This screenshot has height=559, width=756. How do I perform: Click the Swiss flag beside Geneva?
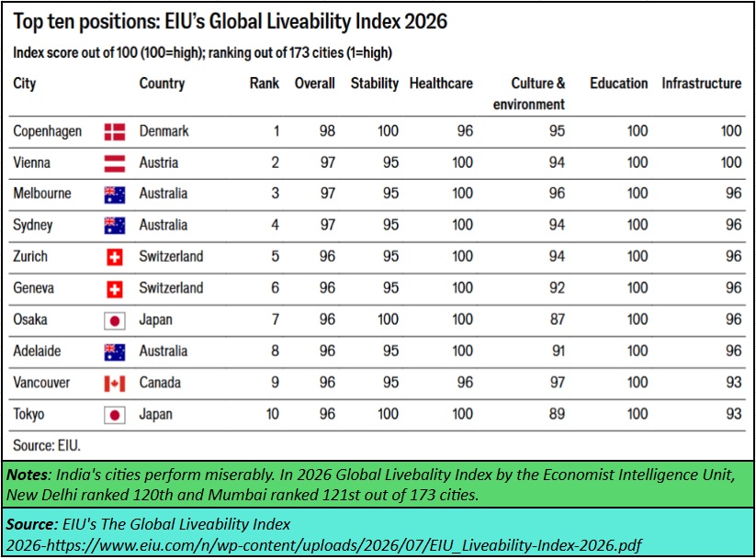tap(115, 289)
